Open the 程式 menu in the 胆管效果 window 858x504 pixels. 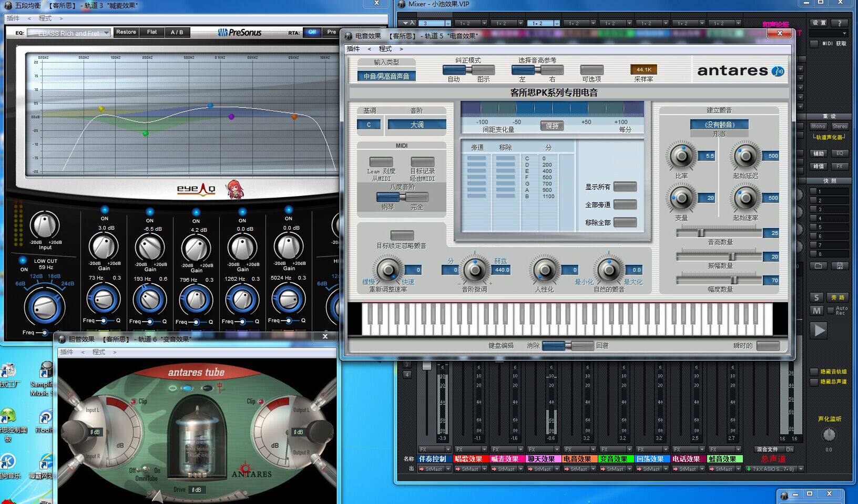(99, 352)
